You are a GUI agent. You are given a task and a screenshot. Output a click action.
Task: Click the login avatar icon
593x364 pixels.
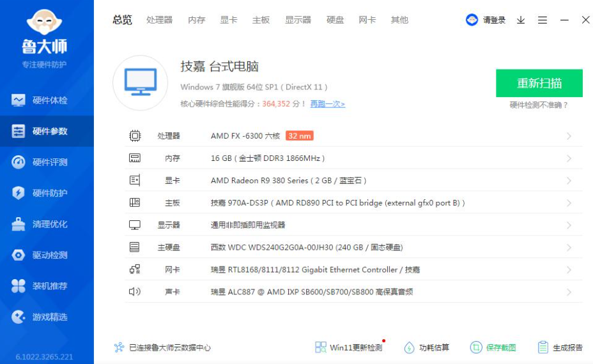pyautogui.click(x=472, y=20)
